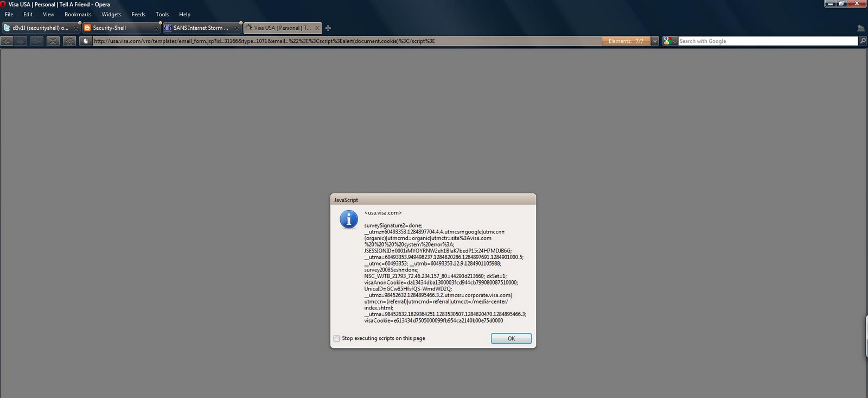Close the d3v1l (securityshell) tab
Viewport: 868px width, 398px height.
click(x=75, y=28)
